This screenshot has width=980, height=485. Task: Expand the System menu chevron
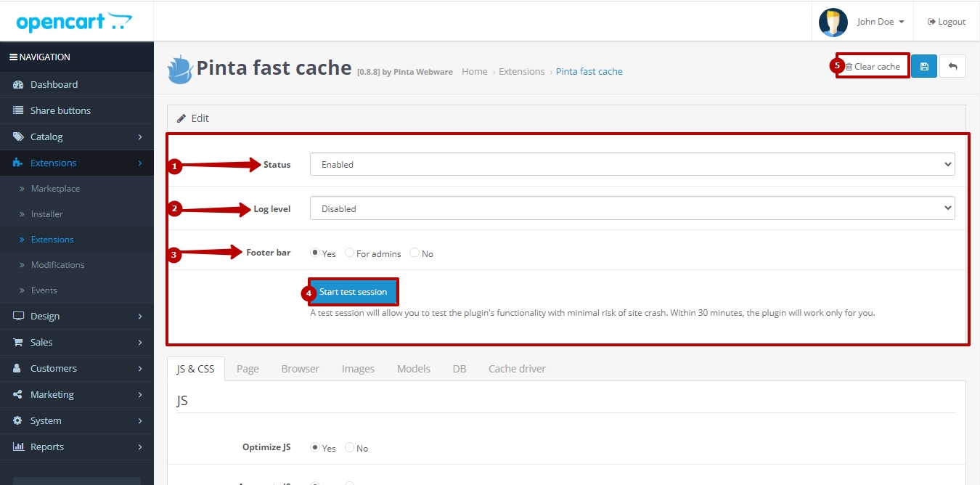pyautogui.click(x=140, y=420)
